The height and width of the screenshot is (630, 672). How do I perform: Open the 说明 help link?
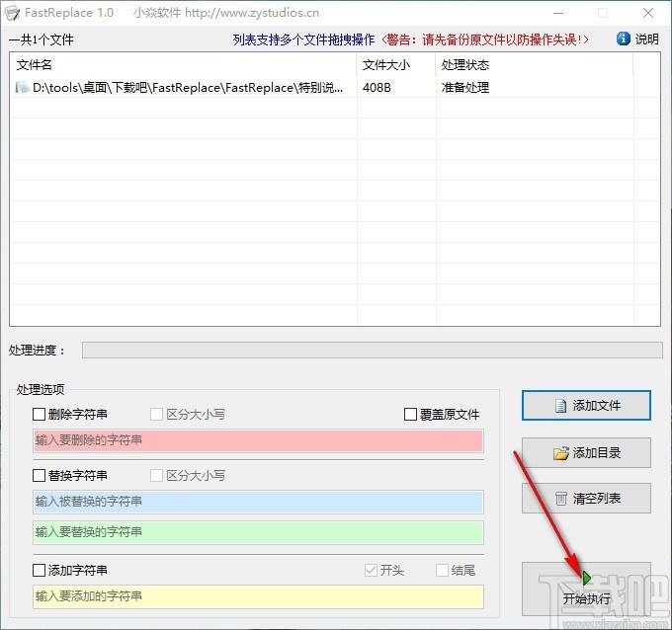point(646,39)
